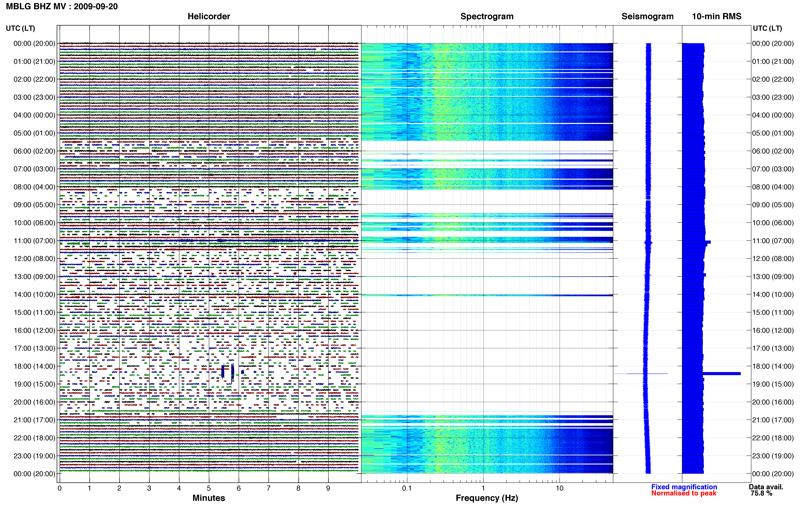Click left axis label '17:00 (13:00)'
The width and height of the screenshot is (812, 508).
(34, 348)
